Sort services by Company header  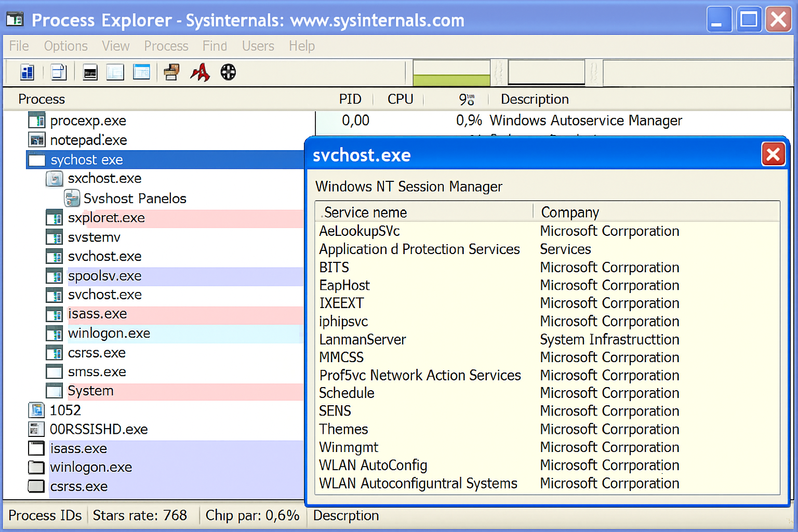[x=570, y=212]
